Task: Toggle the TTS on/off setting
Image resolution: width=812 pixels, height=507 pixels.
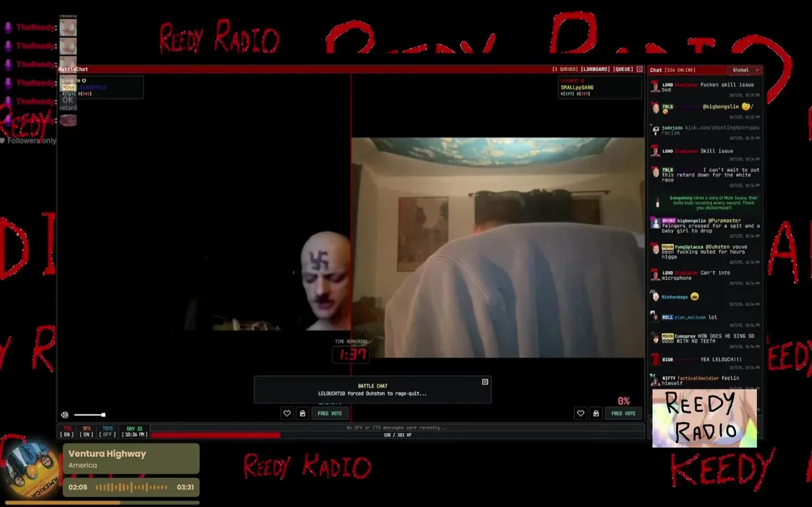Action: click(67, 432)
